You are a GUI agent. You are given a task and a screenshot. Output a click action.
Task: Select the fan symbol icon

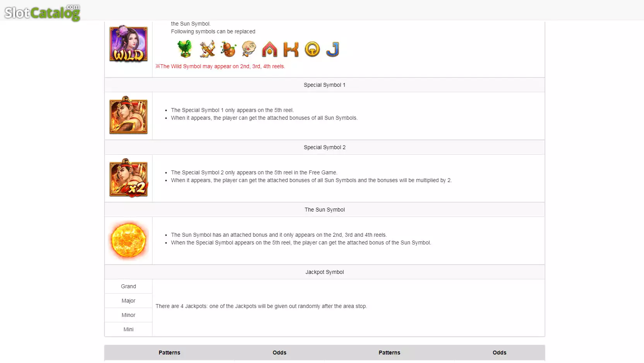(x=249, y=49)
